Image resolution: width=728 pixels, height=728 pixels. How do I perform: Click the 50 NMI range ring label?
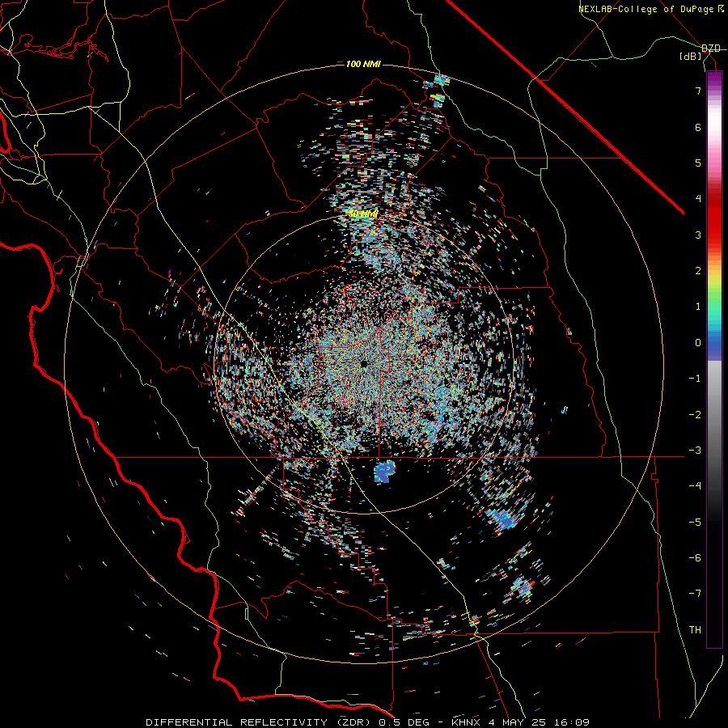(x=363, y=214)
